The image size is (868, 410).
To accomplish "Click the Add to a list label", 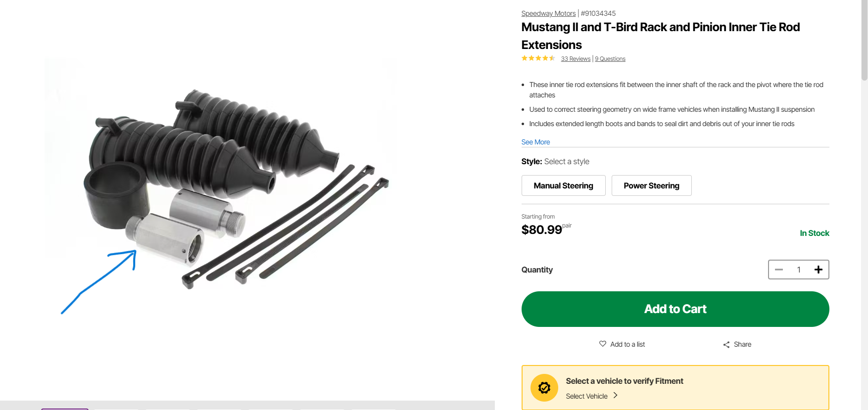I will click(627, 344).
